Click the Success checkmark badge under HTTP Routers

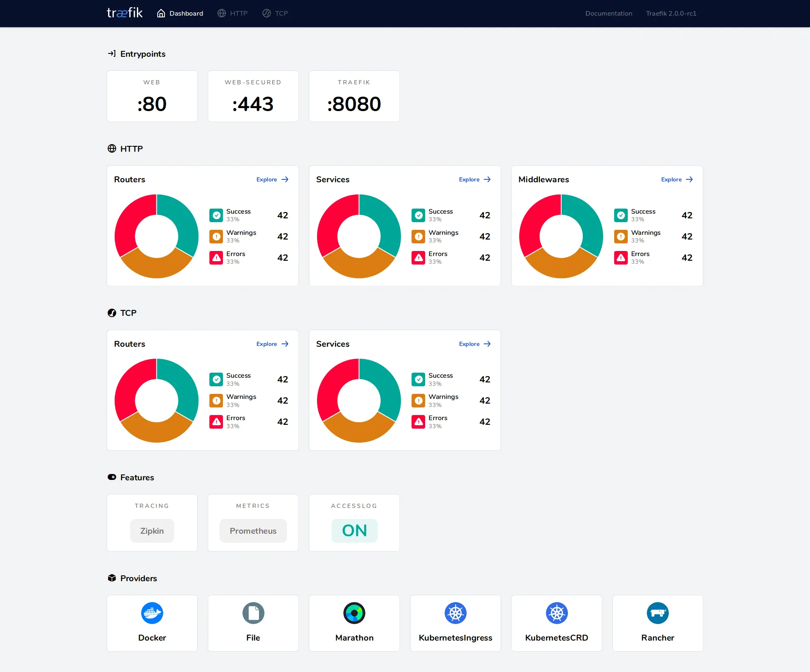[217, 215]
